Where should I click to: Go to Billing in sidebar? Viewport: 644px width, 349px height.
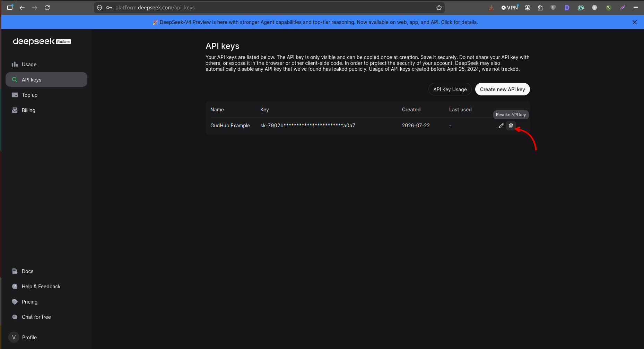[46, 110]
